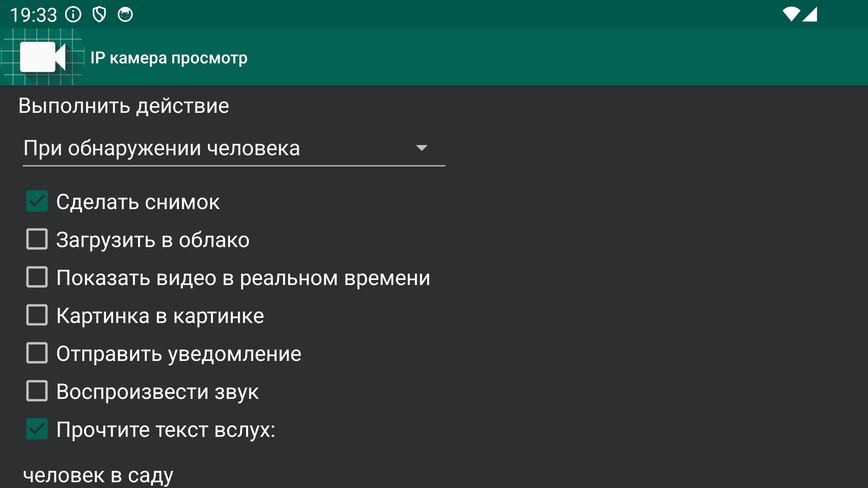
Task: Tap the "Выполнить действие" heading
Action: (x=124, y=106)
